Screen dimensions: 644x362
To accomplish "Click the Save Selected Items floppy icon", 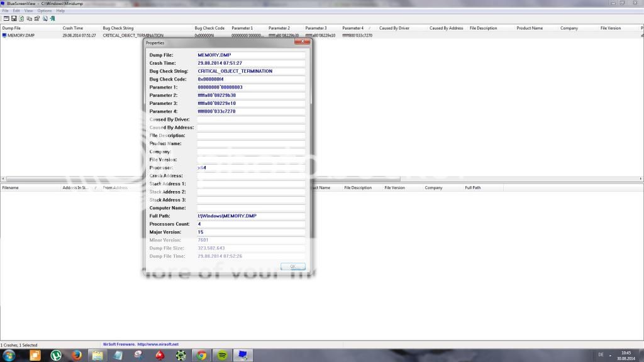I will pyautogui.click(x=13, y=18).
